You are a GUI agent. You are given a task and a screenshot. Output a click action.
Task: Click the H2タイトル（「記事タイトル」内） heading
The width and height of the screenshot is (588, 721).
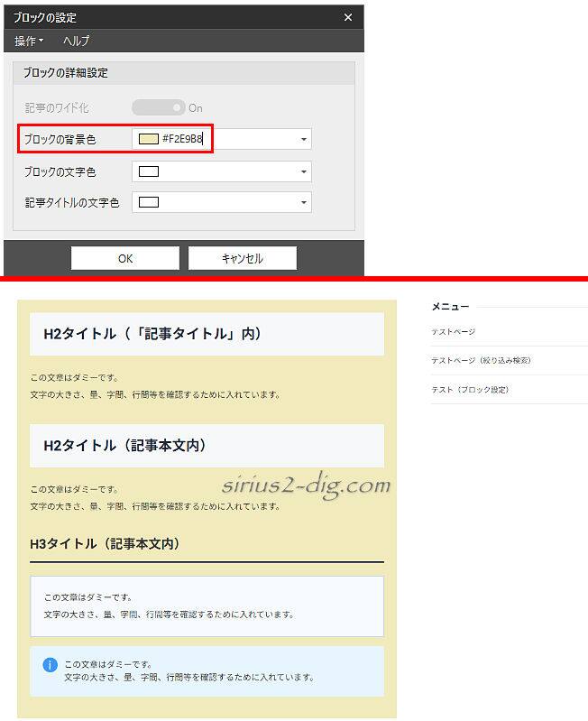click(152, 334)
